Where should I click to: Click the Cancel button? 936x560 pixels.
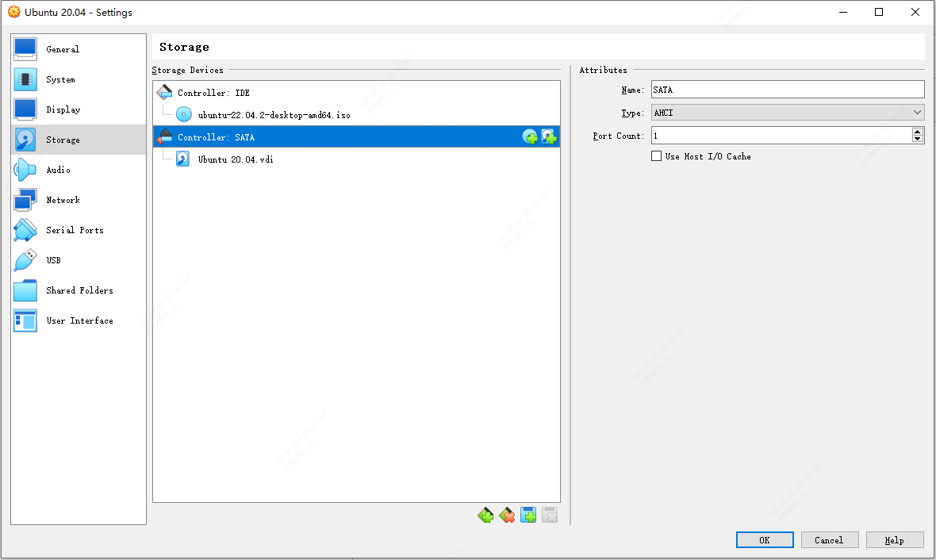point(829,539)
